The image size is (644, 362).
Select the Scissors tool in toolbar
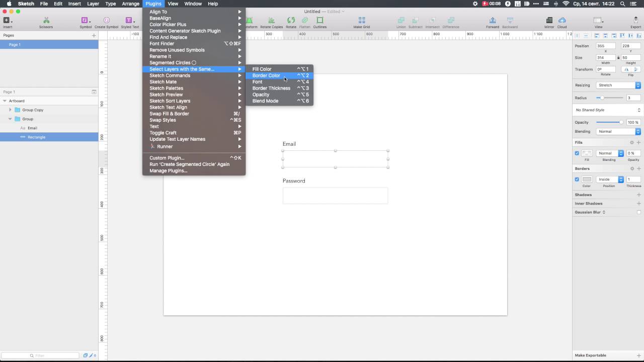[46, 21]
